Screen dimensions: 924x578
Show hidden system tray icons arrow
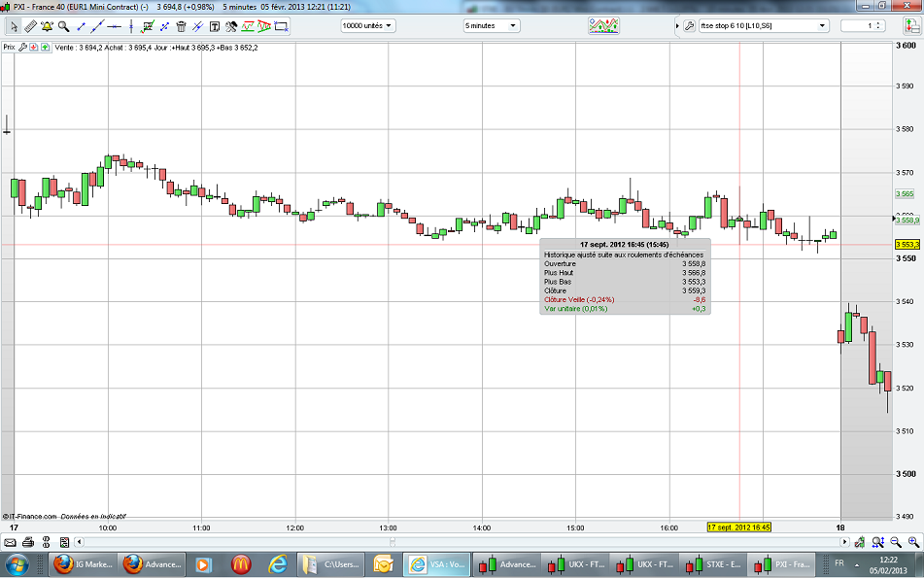(x=857, y=565)
